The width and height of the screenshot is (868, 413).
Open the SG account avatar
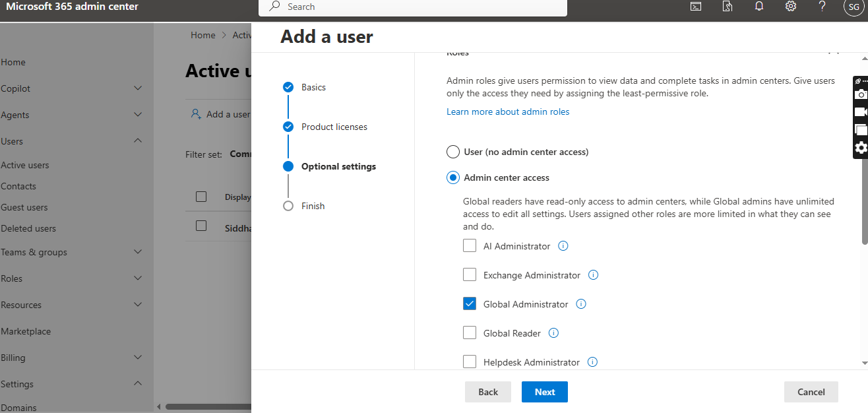[853, 7]
